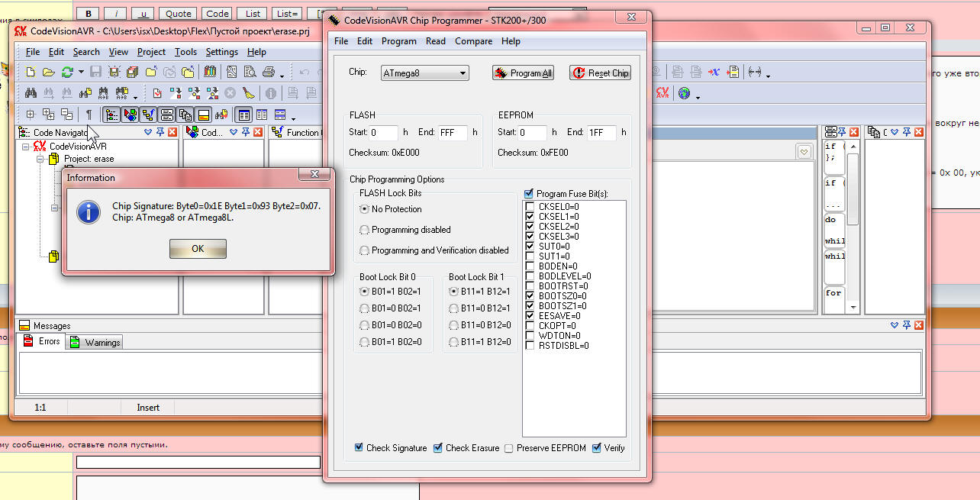
Task: Click the library books icon
Action: [209, 73]
